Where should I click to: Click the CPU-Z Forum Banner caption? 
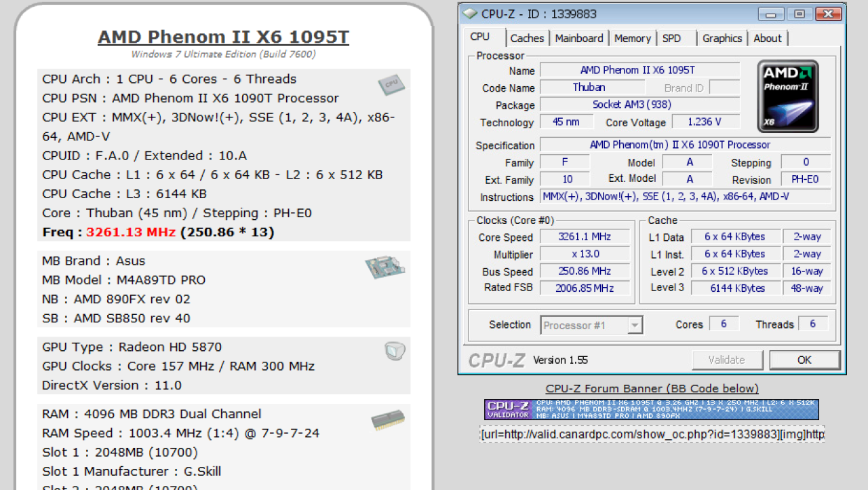point(652,388)
